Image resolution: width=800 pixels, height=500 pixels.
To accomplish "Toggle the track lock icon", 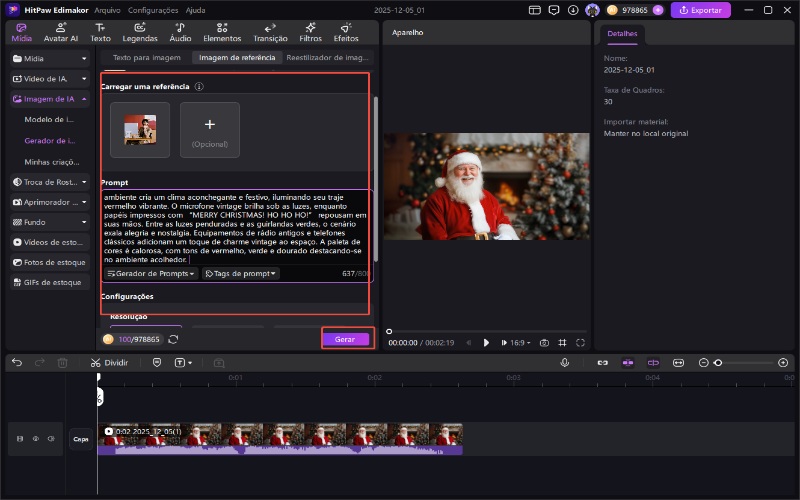I will pyautogui.click(x=21, y=438).
